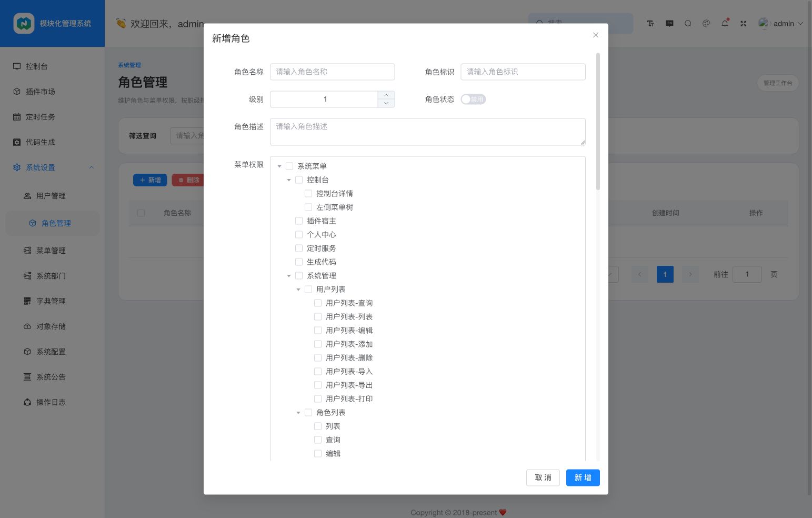Open the language switch icon
The width and height of the screenshot is (812, 518).
point(669,23)
